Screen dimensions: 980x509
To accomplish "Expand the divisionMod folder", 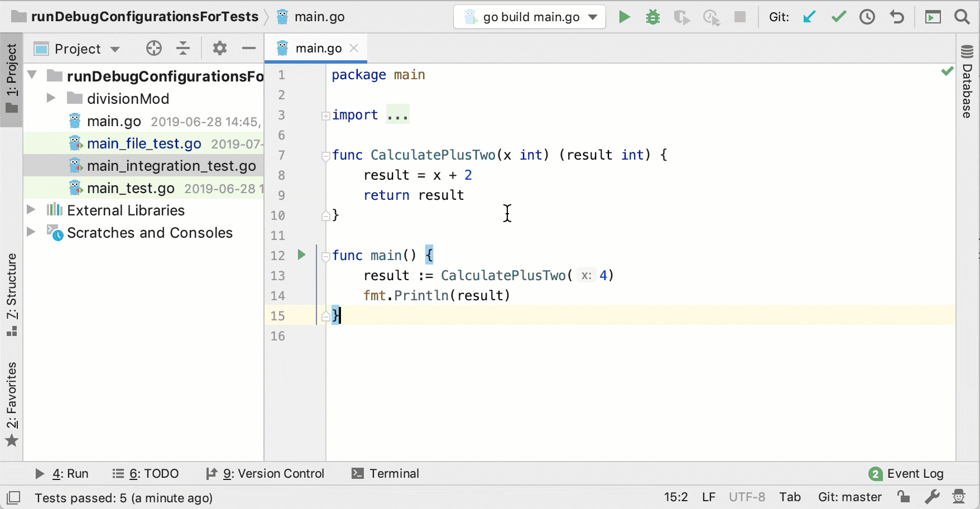I will (x=51, y=98).
